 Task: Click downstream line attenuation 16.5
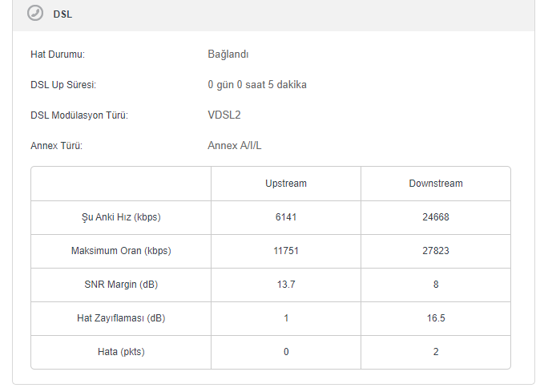pos(436,318)
